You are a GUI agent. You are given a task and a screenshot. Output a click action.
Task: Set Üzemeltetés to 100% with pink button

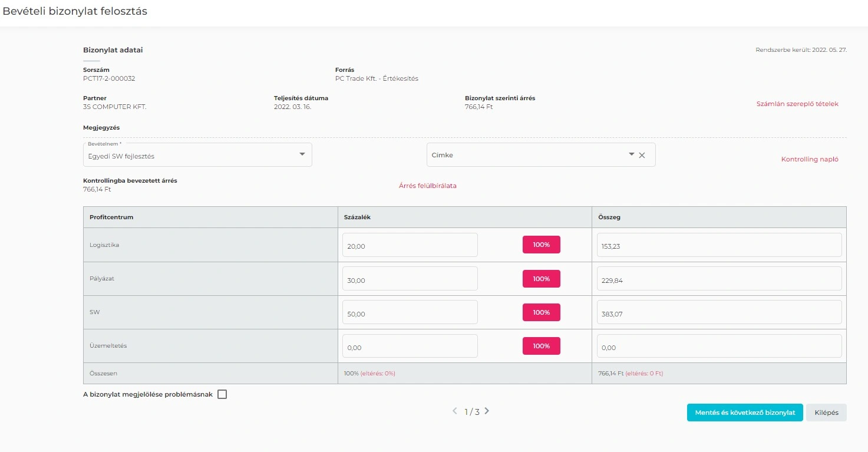pos(541,346)
